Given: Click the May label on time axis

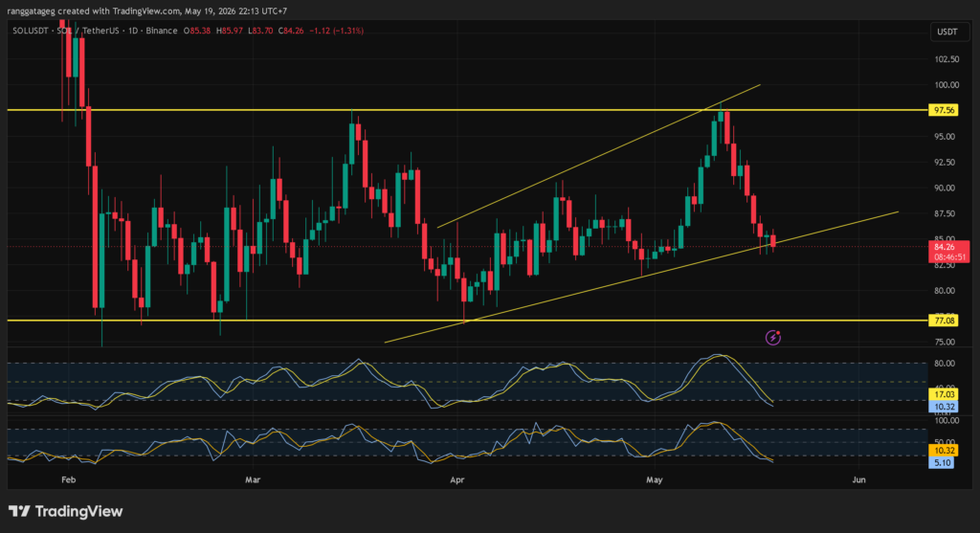Looking at the screenshot, I should pyautogui.click(x=655, y=479).
